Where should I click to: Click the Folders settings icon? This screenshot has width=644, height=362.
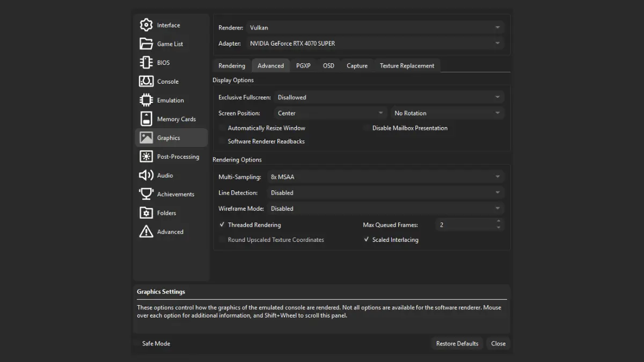(x=146, y=213)
